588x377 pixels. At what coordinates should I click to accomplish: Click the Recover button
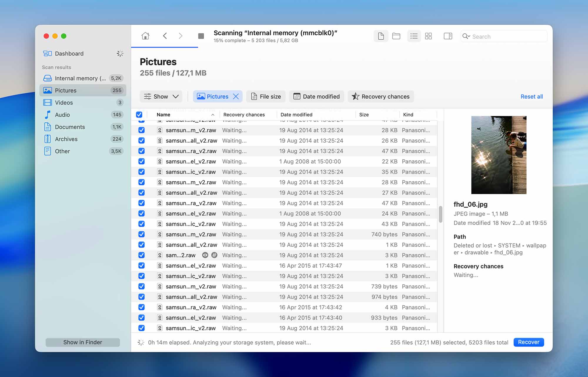pos(528,342)
